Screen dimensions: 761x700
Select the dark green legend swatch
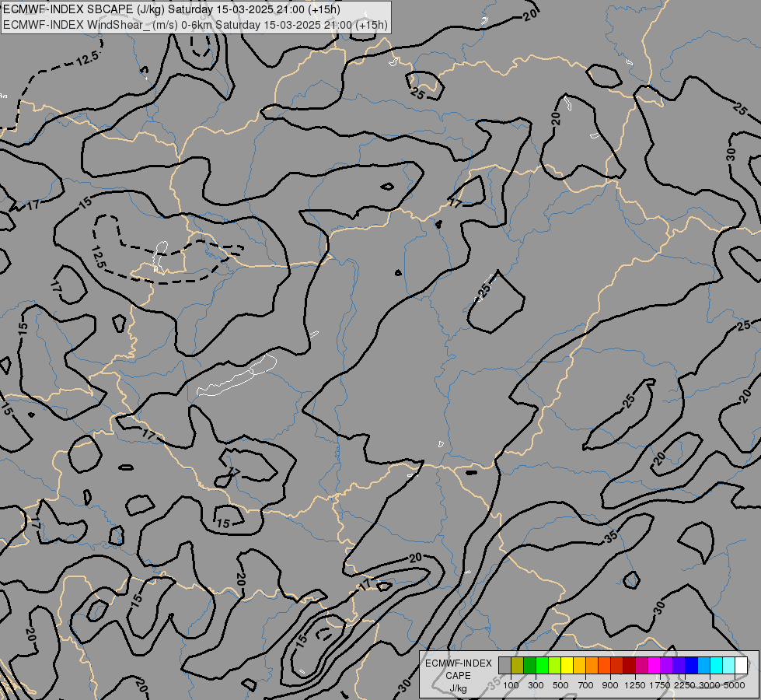tap(529, 665)
